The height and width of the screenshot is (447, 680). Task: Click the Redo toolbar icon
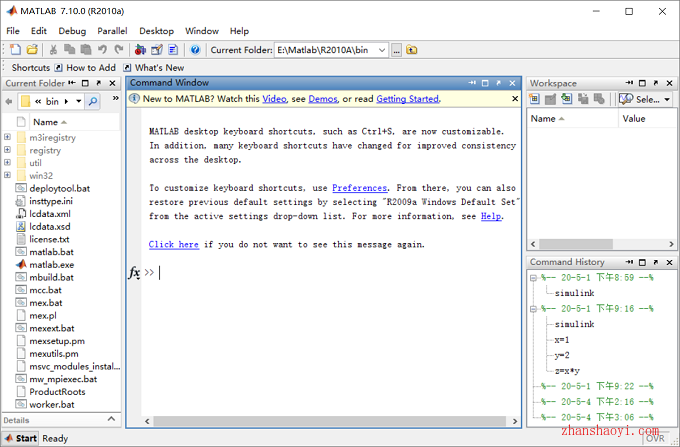119,50
